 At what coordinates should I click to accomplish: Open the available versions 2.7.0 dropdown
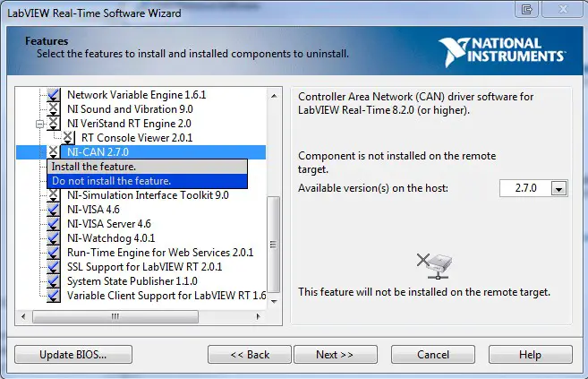558,188
